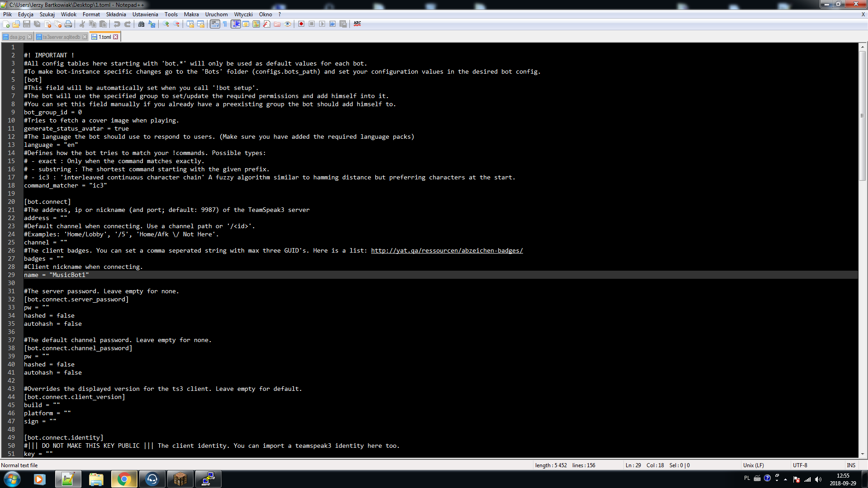Click the spell check ABC icon

(357, 24)
